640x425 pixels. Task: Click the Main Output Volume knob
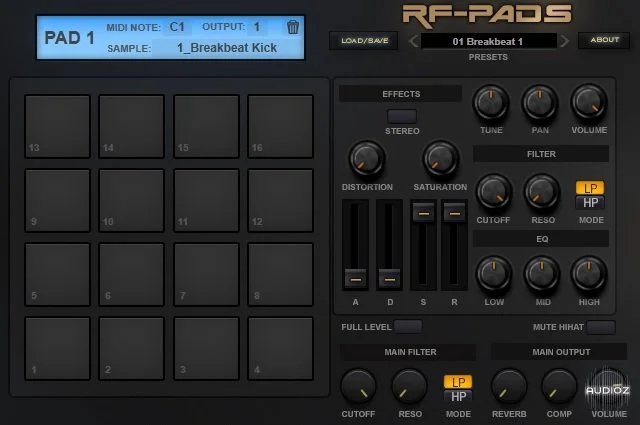click(608, 387)
